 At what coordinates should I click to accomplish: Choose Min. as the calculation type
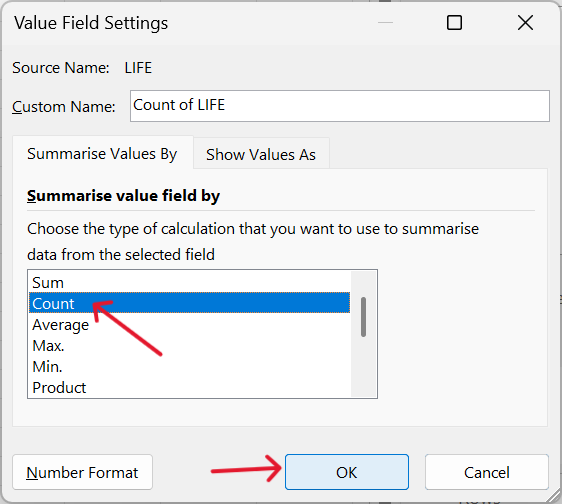coord(189,366)
